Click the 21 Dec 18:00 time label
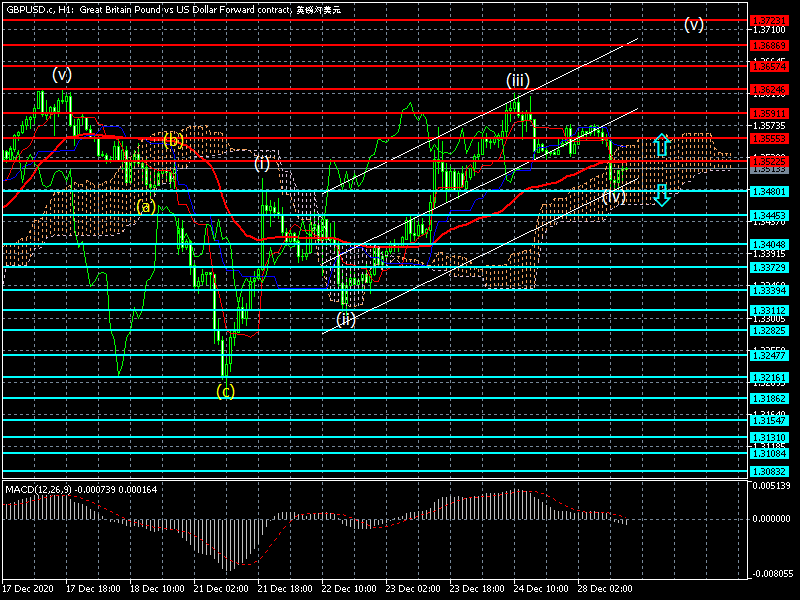The height and width of the screenshot is (600, 800). click(285, 588)
